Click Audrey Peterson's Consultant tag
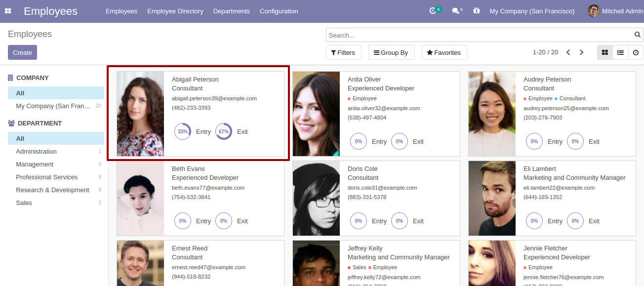Screen dimensions: 644x286 tap(570, 98)
